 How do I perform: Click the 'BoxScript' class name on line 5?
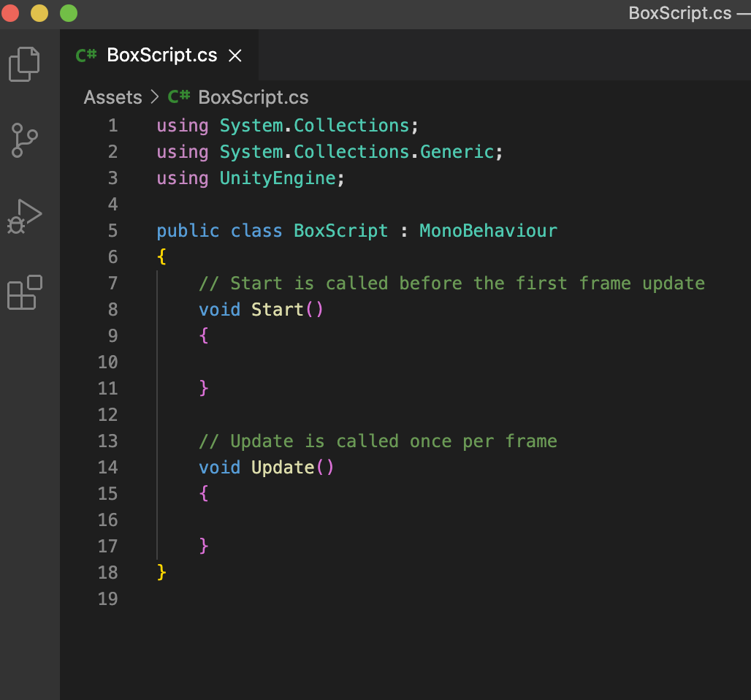coord(341,231)
